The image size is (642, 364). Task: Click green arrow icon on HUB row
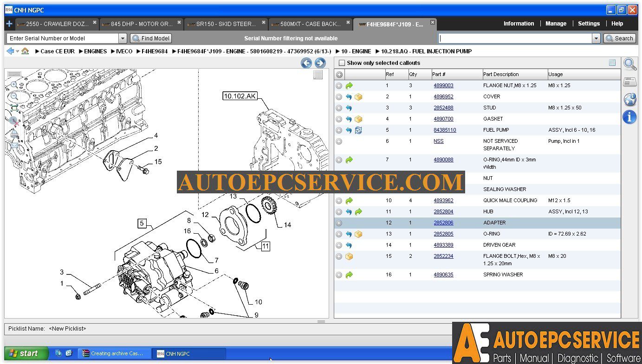(358, 212)
